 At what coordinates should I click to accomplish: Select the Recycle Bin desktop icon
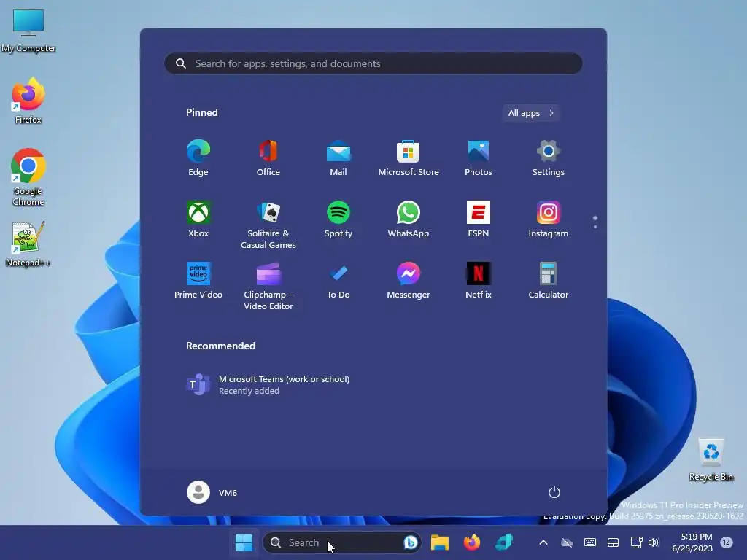point(711,460)
